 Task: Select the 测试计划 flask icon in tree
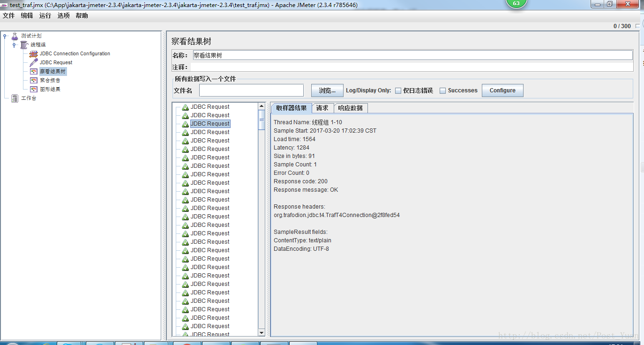coord(15,36)
